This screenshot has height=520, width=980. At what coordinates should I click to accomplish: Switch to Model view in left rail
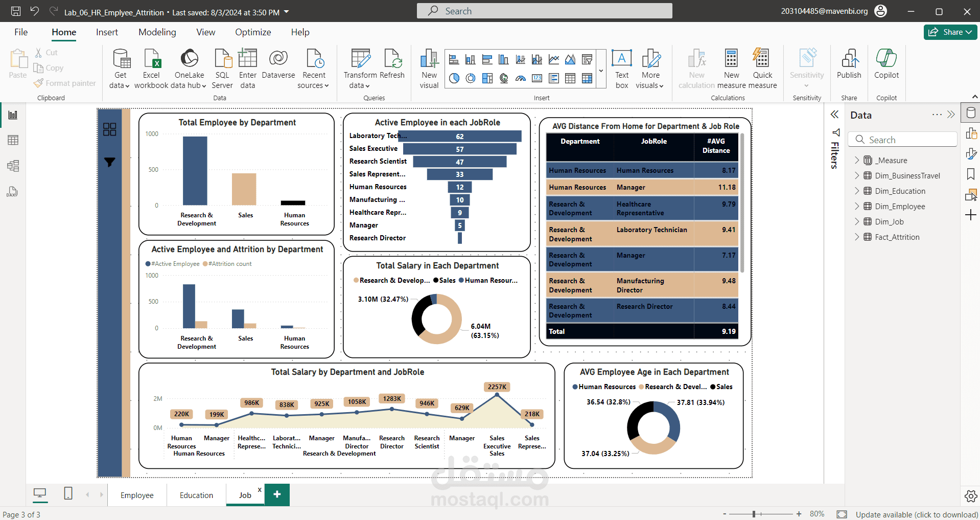[x=13, y=166]
